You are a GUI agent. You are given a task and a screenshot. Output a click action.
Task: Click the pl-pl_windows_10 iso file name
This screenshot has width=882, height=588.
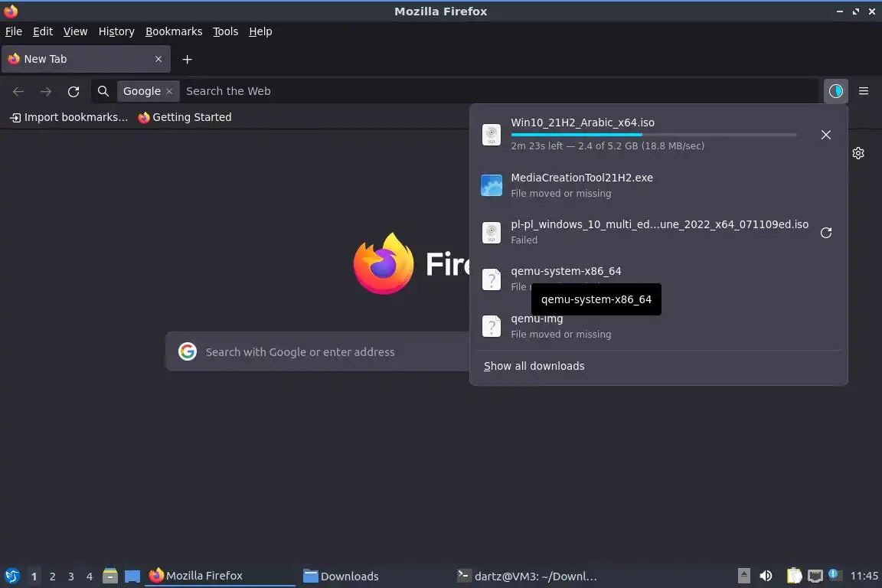point(659,224)
